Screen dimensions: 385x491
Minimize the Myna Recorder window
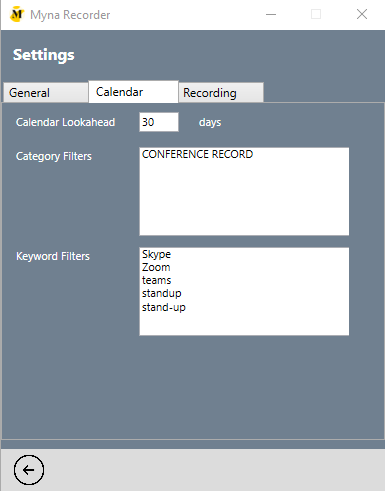[x=271, y=14]
